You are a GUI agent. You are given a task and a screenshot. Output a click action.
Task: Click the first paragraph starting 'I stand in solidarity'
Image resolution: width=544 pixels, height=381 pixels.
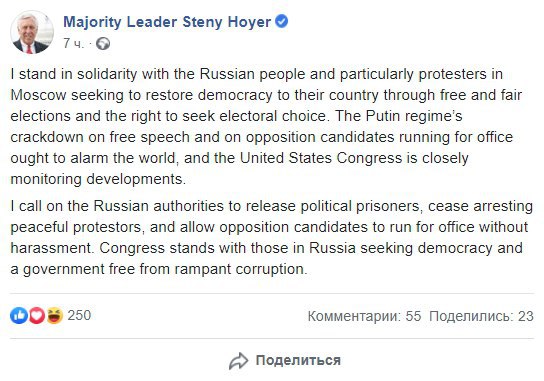point(266,127)
